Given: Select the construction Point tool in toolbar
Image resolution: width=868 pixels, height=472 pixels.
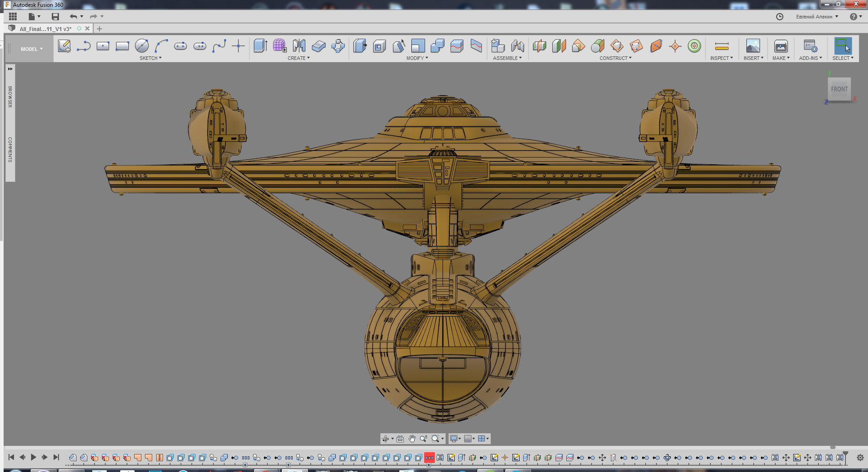Looking at the screenshot, I should (675, 45).
